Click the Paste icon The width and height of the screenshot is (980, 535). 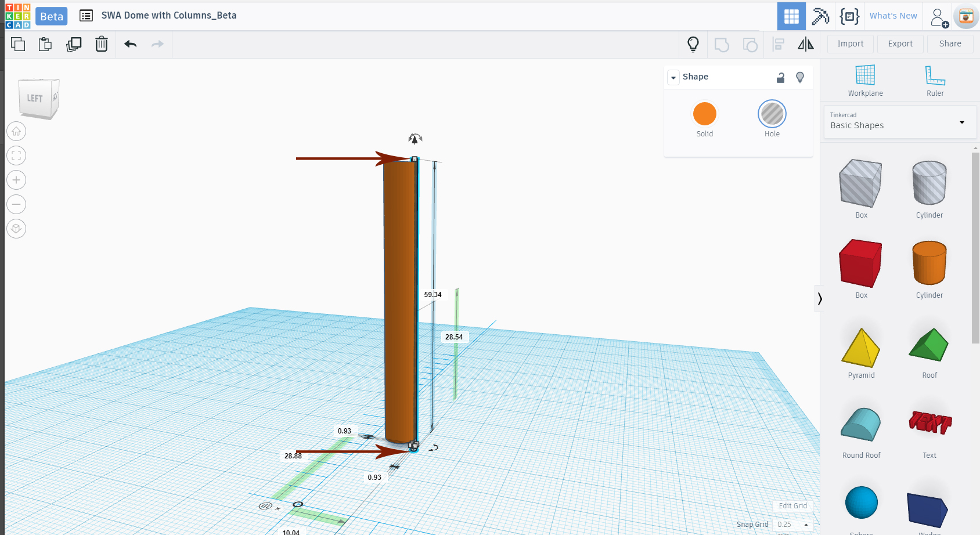point(45,44)
